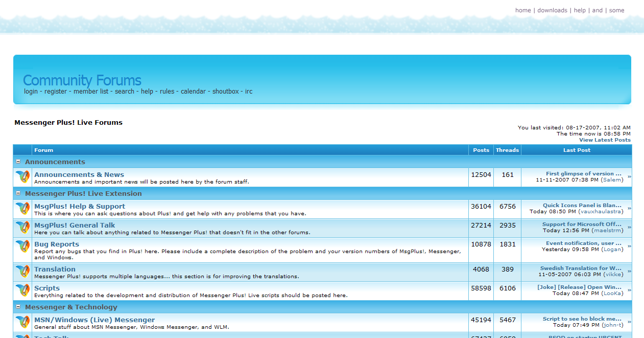Click the Community Forums title
The image size is (644, 338).
(82, 80)
